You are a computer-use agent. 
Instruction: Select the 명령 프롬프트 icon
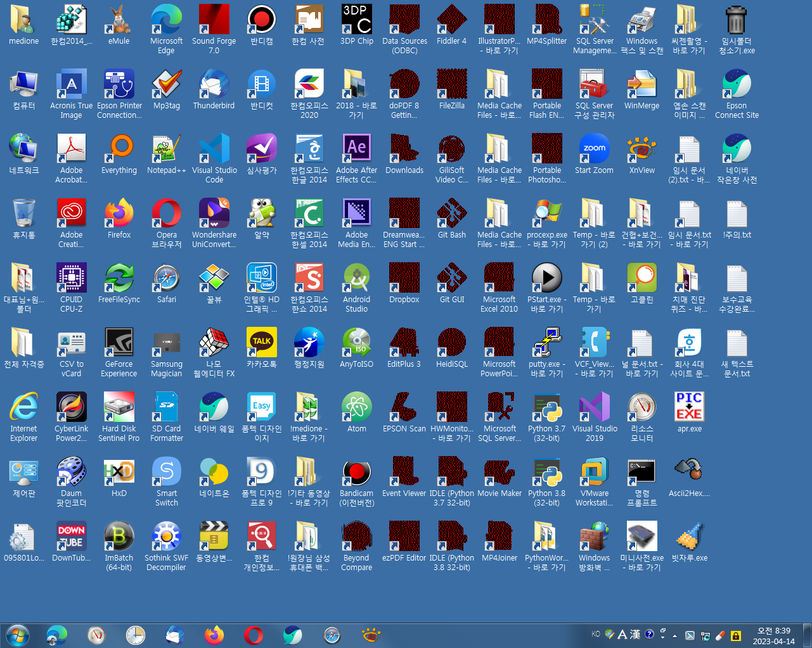coord(642,481)
